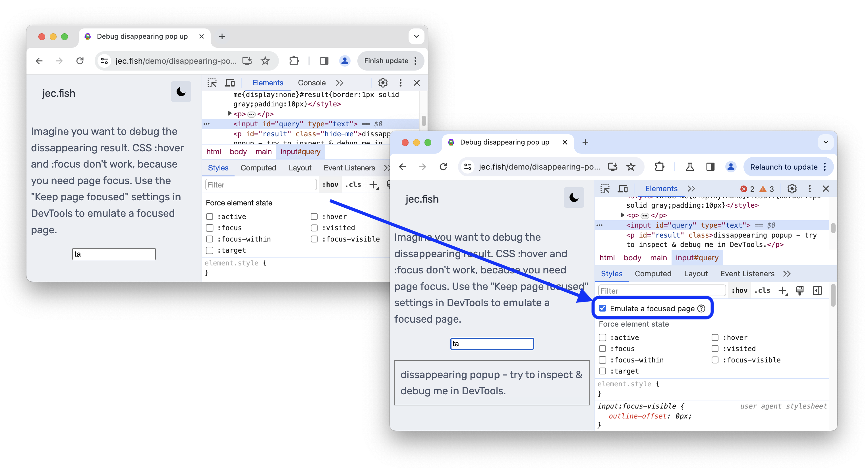The width and height of the screenshot is (868, 468).
Task: Click the element picker inspect icon
Action: [x=605, y=188]
